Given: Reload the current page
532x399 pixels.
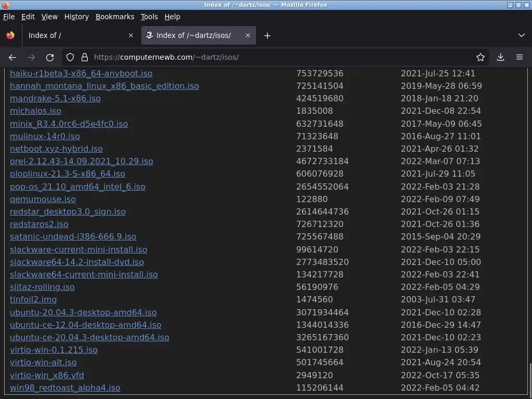Looking at the screenshot, I should pos(50,57).
